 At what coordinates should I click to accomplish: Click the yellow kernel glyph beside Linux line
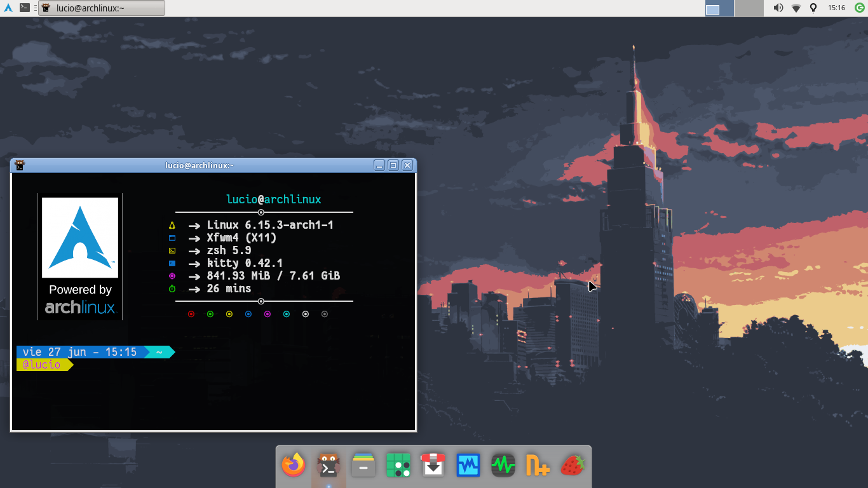(x=172, y=225)
